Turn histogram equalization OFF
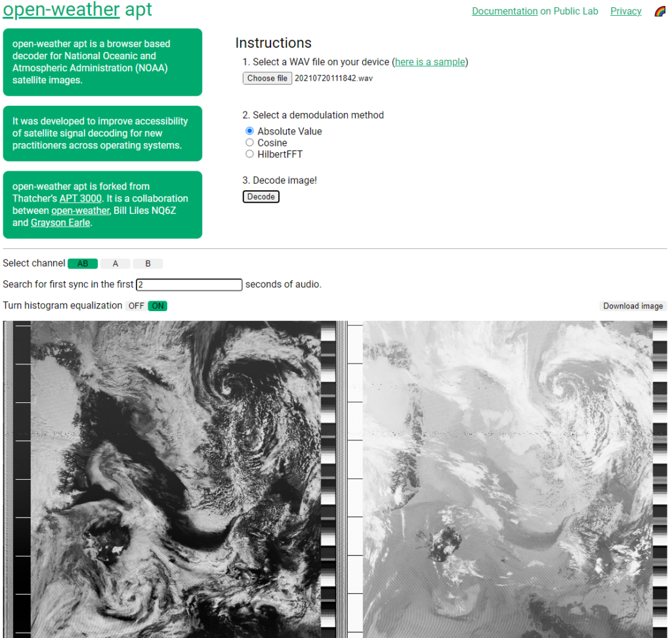This screenshot has height=638, width=672. click(x=136, y=306)
